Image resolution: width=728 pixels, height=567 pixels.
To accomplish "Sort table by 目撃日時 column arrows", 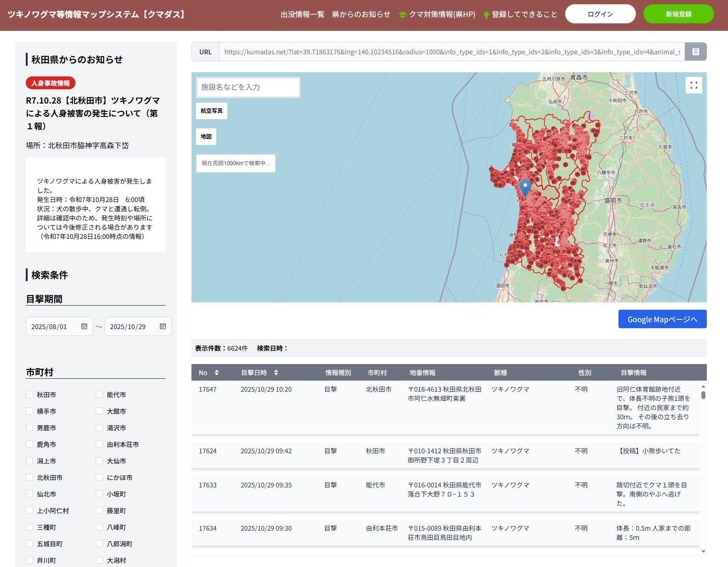I will tap(276, 373).
